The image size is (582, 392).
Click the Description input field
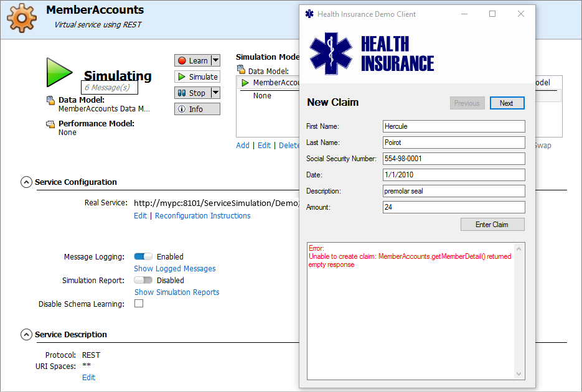click(x=454, y=191)
